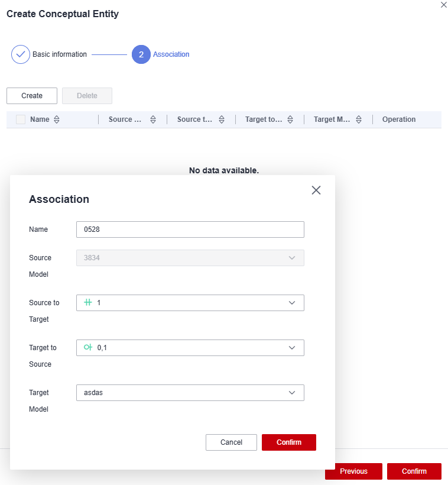Click the one-to-one cardinality icon
This screenshot has height=485, width=448.
pos(88,302)
